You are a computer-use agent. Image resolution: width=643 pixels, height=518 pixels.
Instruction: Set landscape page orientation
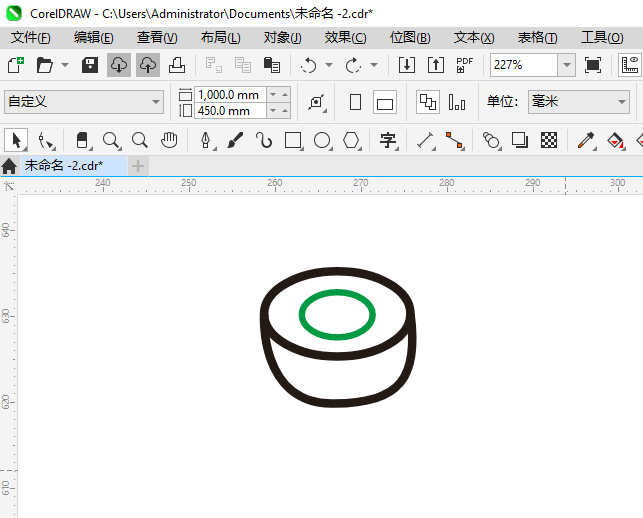click(385, 102)
